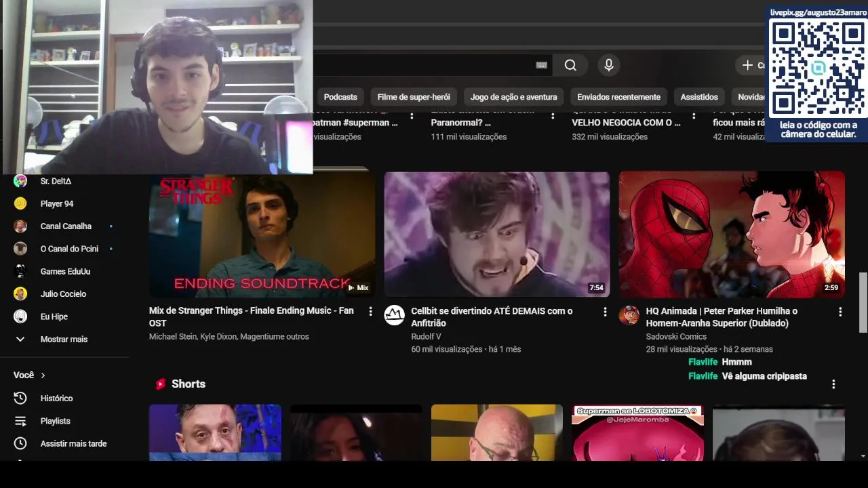
Task: Open options for 332 mil visualizações video
Action: point(694,116)
